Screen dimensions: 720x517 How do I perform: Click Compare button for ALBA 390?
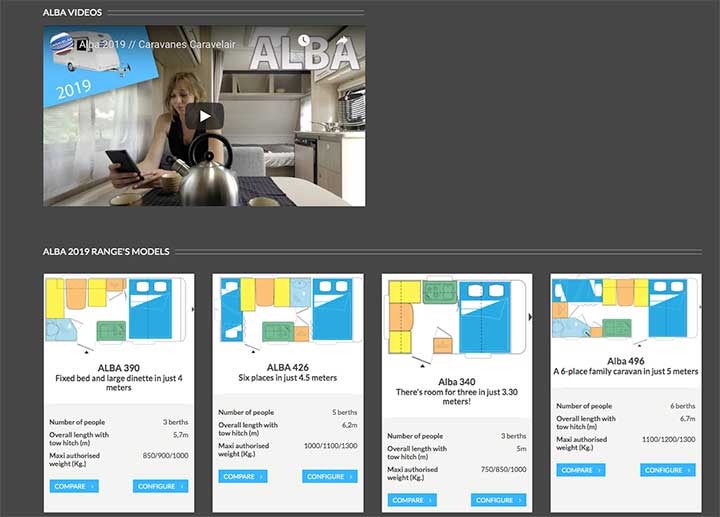74,486
